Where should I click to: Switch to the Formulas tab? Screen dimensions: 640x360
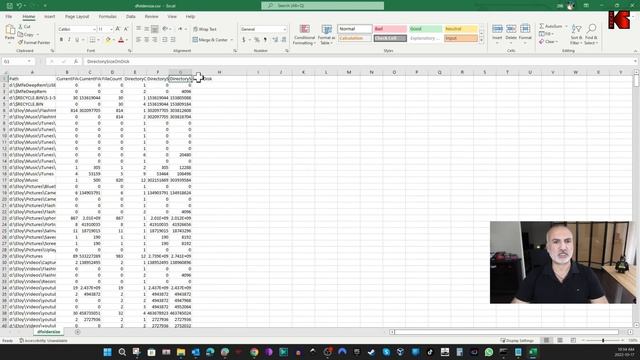click(x=107, y=17)
